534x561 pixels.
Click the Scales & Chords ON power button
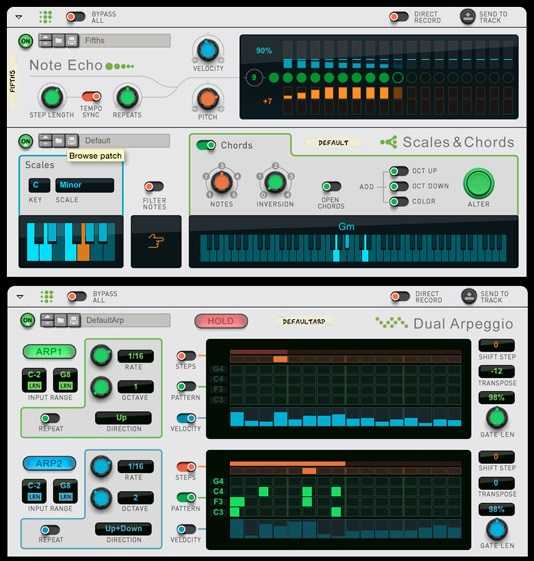(x=25, y=141)
